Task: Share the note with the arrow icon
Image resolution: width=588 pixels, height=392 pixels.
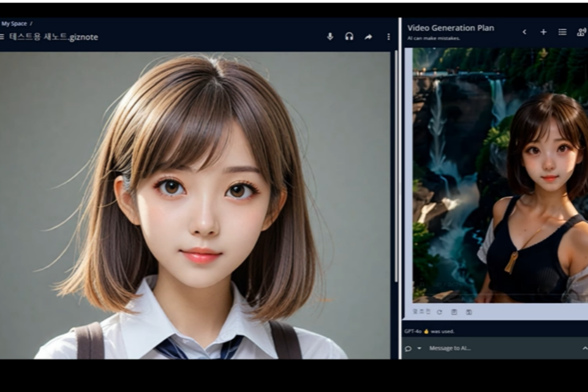Action: [368, 37]
